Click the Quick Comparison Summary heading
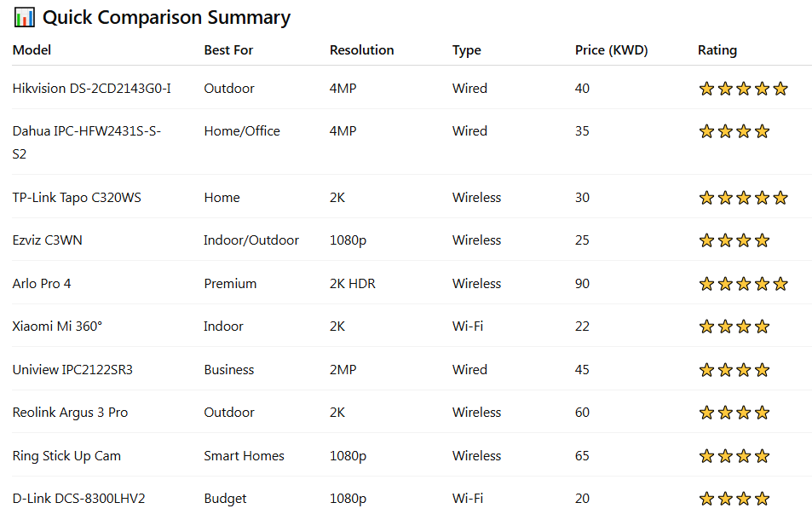 166,17
